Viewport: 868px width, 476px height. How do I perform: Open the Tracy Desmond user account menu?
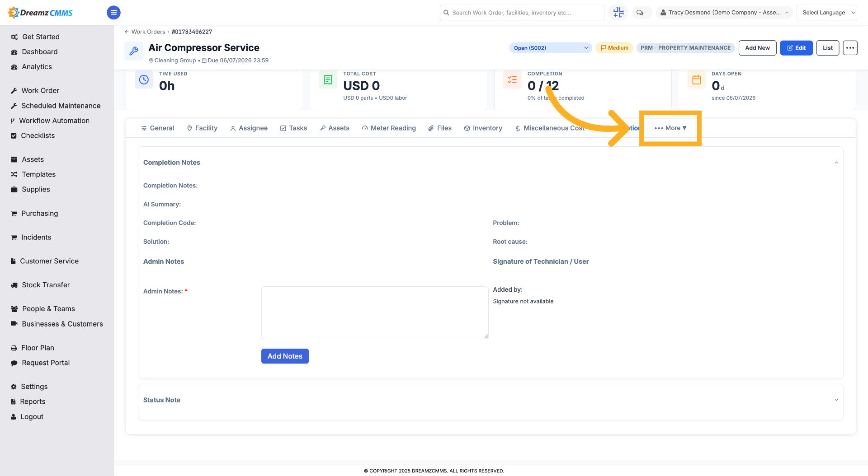pos(725,13)
